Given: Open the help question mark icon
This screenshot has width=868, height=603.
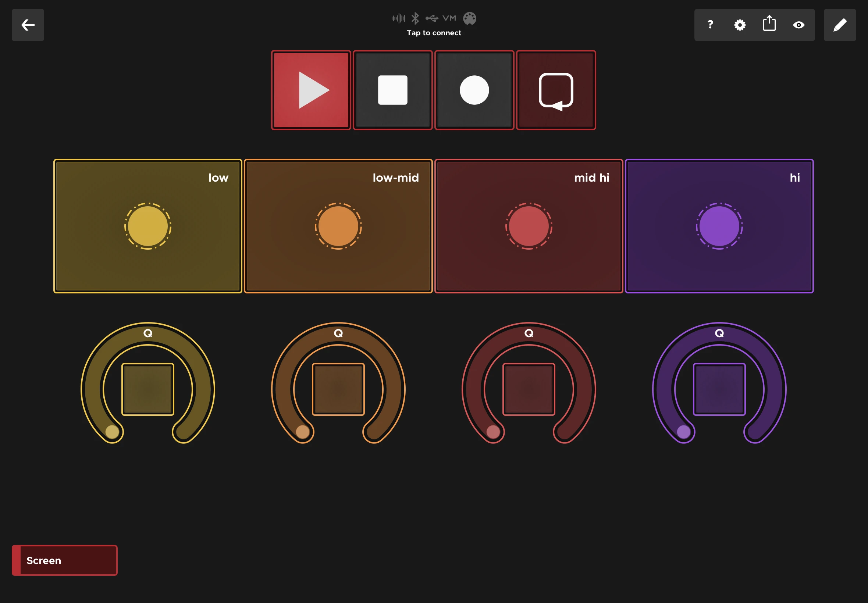Looking at the screenshot, I should (710, 25).
